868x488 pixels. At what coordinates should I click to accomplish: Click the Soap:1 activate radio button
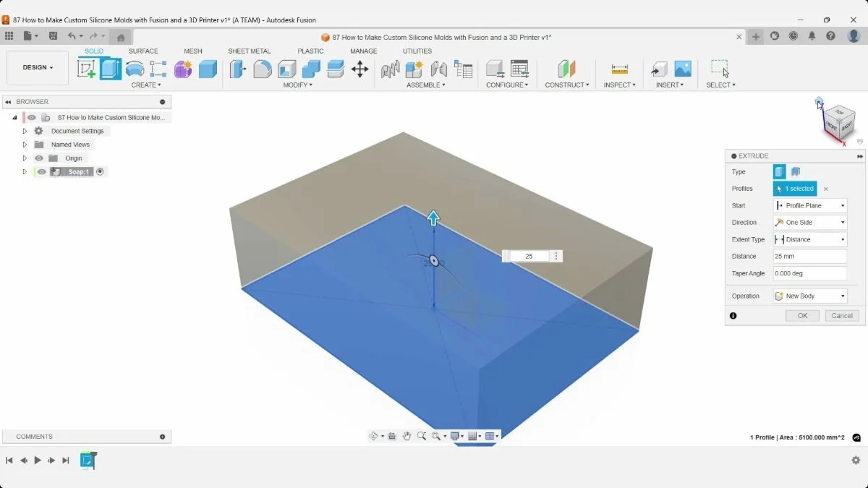coord(101,172)
